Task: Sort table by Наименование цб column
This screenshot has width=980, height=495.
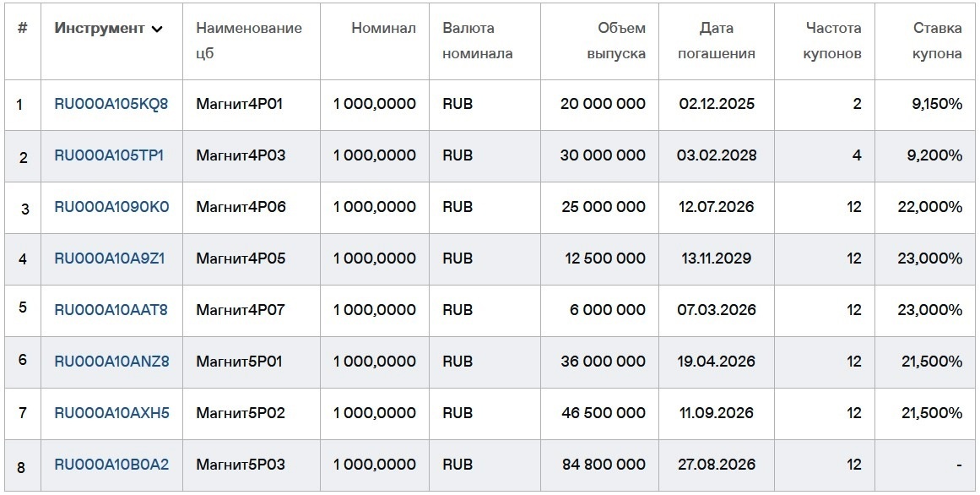Action: (247, 41)
